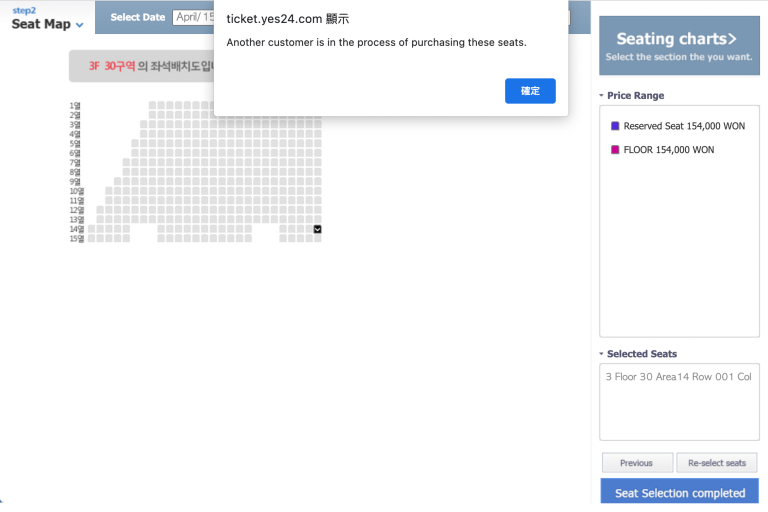Click the 3F 30구역 section heading banner
The height and width of the screenshot is (512, 768).
pyautogui.click(x=140, y=66)
